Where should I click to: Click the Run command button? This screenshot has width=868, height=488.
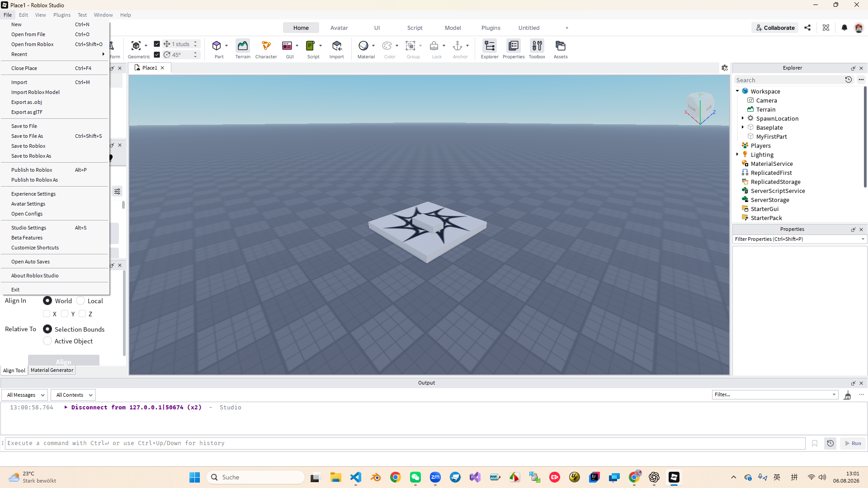click(853, 443)
